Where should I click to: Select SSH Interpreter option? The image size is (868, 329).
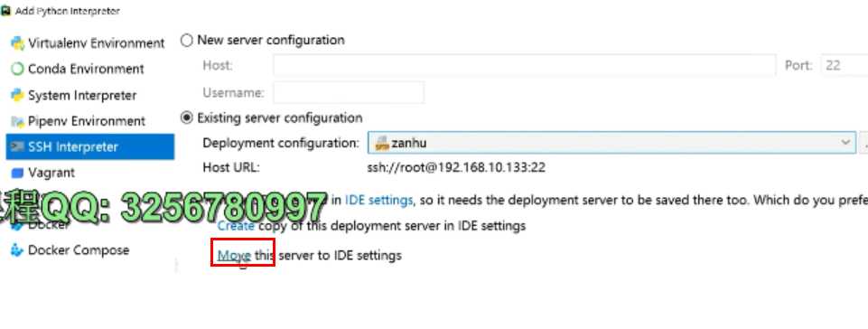click(89, 146)
